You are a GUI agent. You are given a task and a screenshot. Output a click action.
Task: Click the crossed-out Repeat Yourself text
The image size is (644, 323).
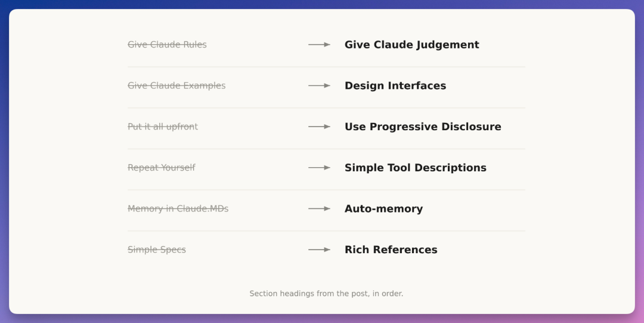click(162, 167)
